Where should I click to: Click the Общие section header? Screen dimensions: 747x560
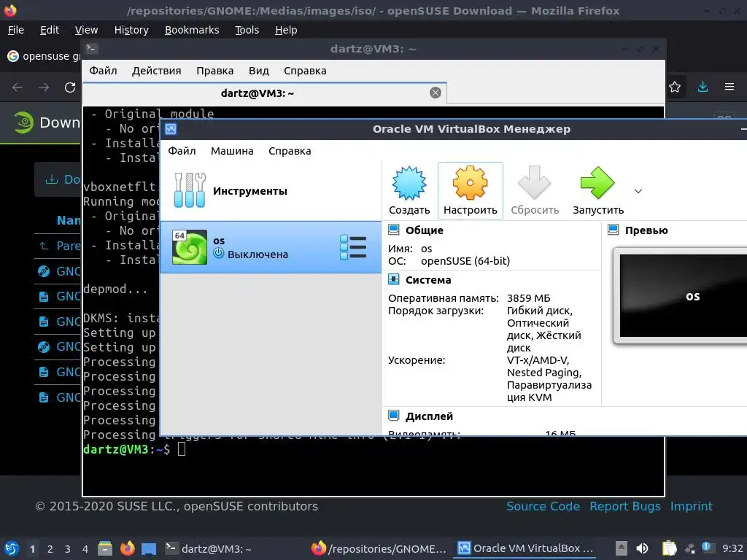[424, 230]
